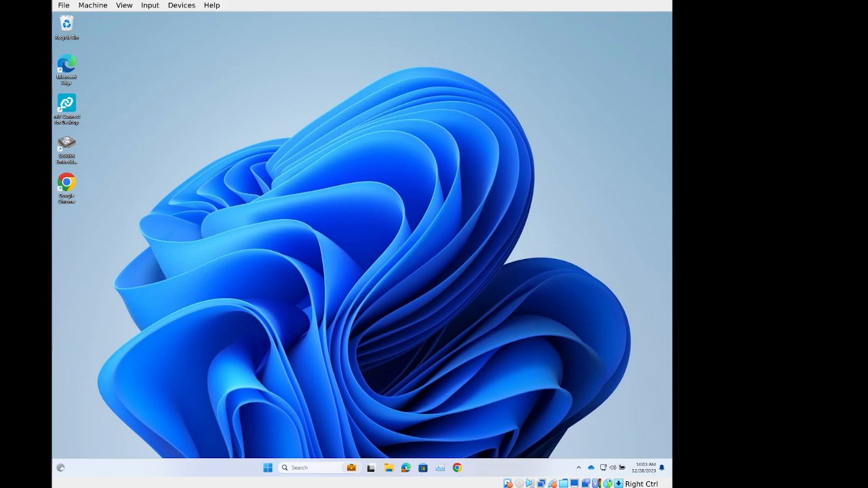Open the network tray icon

coord(603,468)
